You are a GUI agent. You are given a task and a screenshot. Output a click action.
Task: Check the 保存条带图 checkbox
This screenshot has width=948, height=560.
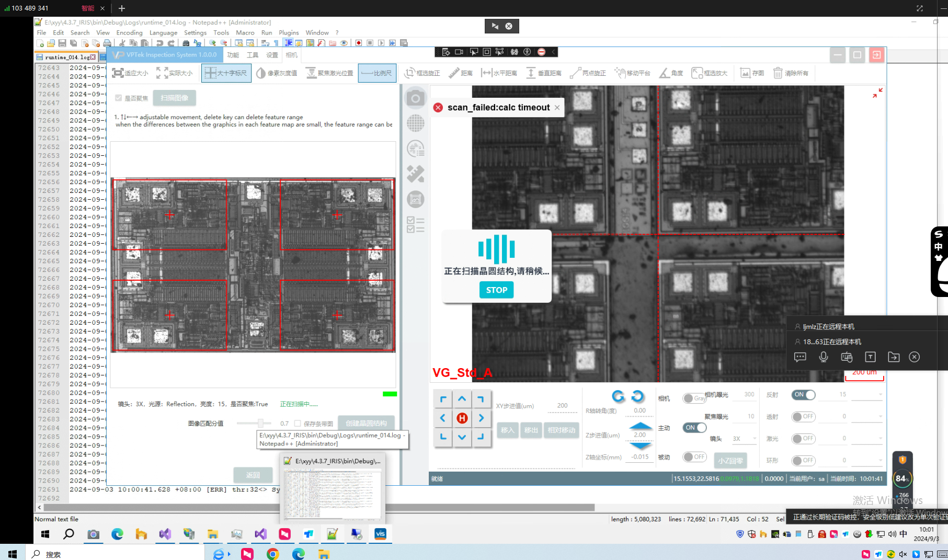tap(298, 424)
